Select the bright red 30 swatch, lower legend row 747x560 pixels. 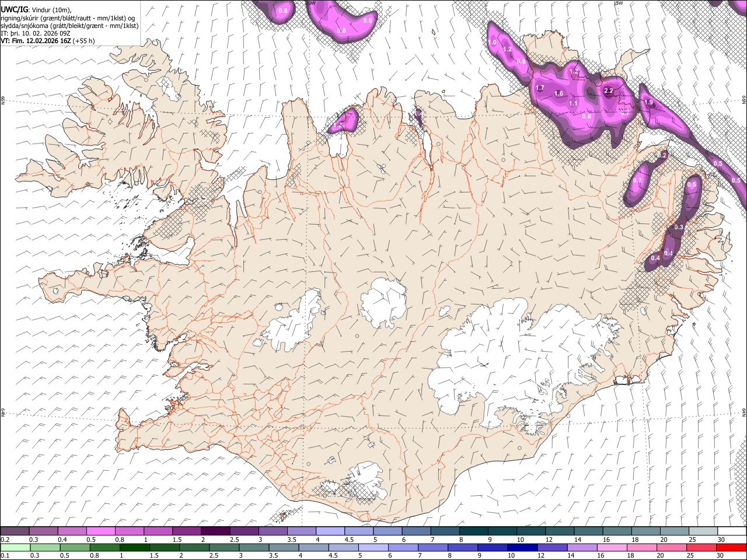(x=731, y=547)
